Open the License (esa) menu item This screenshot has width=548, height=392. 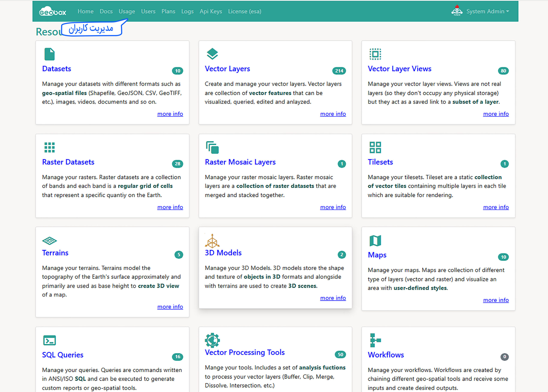244,11
